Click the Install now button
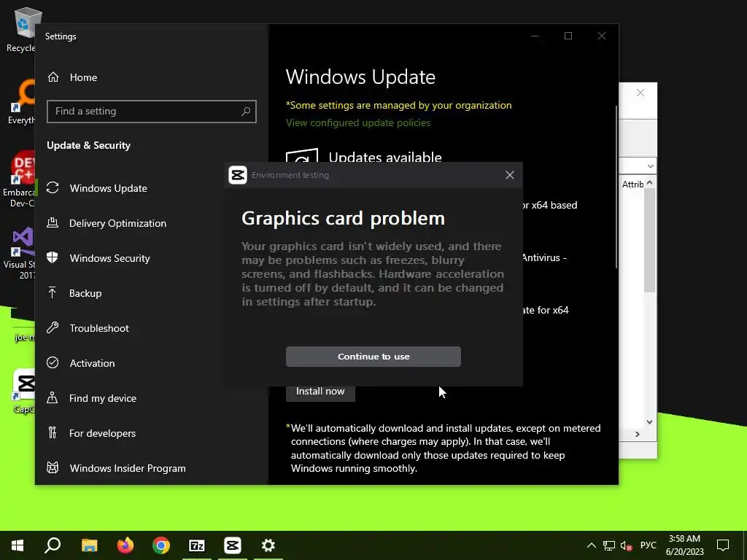 (x=320, y=392)
